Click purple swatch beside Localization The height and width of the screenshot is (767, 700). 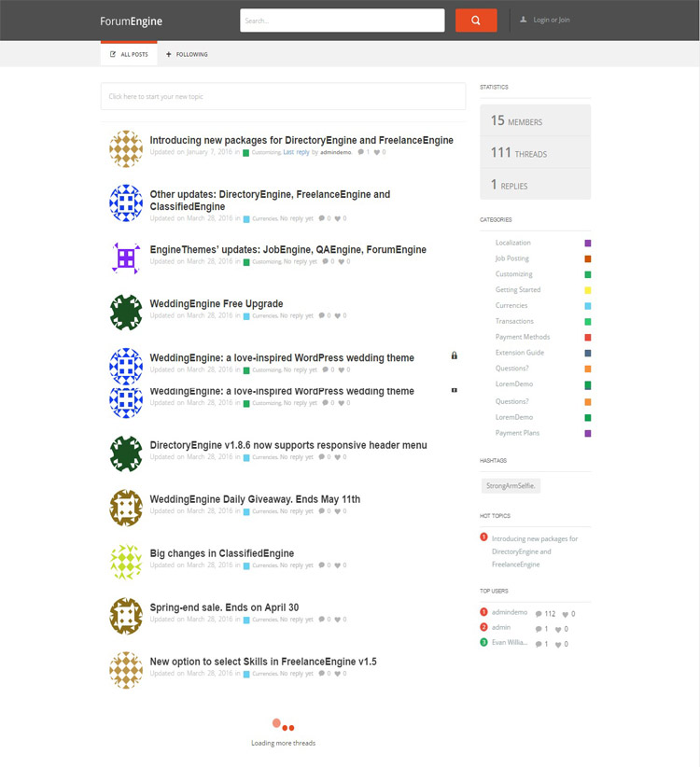click(587, 244)
